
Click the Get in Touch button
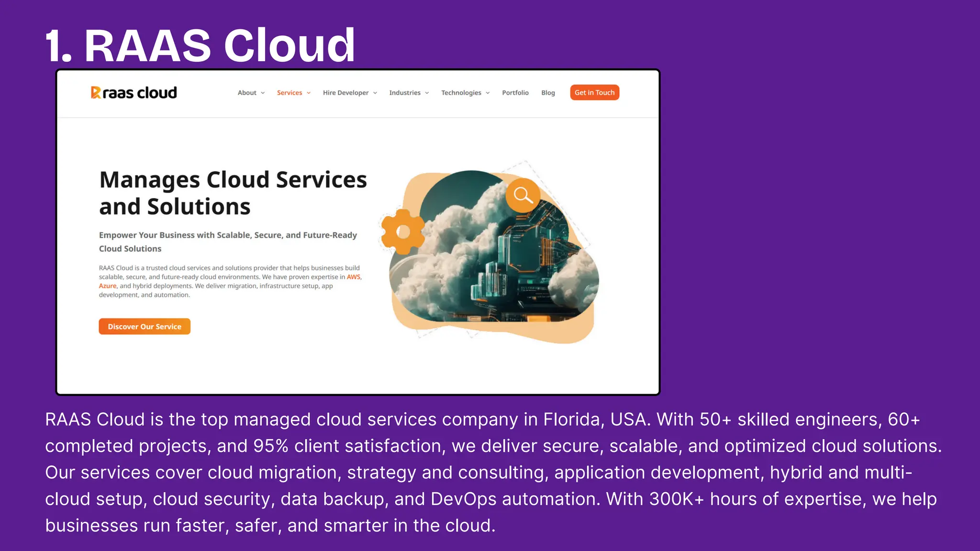point(595,92)
